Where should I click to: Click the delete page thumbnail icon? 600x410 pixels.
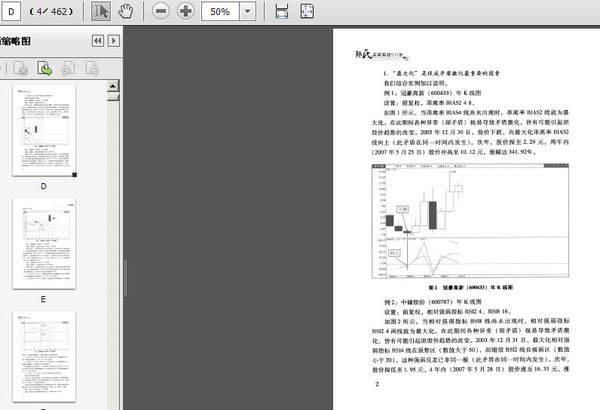pyautogui.click(x=21, y=68)
